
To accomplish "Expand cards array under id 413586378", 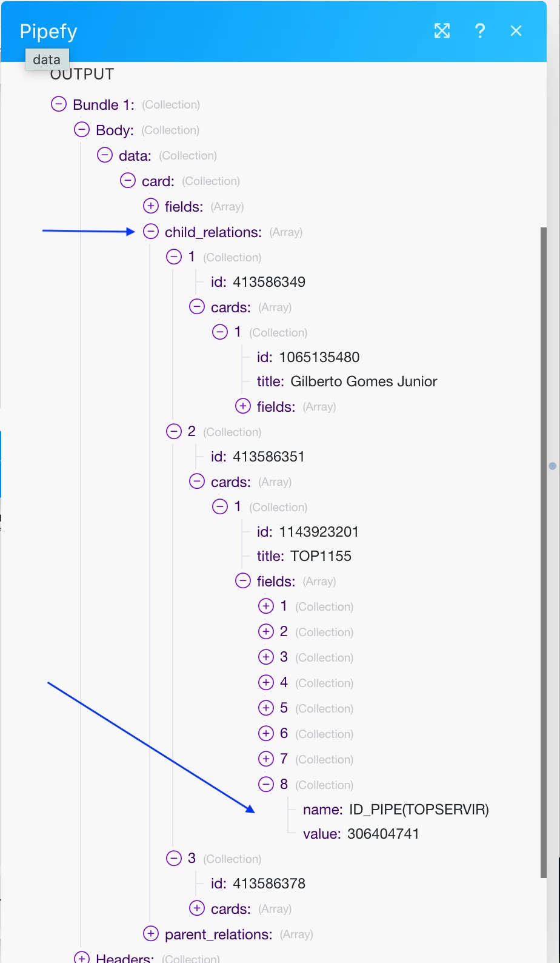I will [197, 908].
